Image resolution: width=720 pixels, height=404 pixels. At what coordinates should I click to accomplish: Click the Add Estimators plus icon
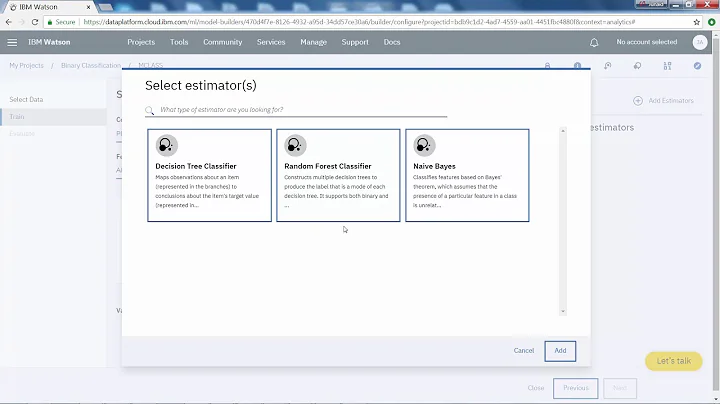click(638, 101)
